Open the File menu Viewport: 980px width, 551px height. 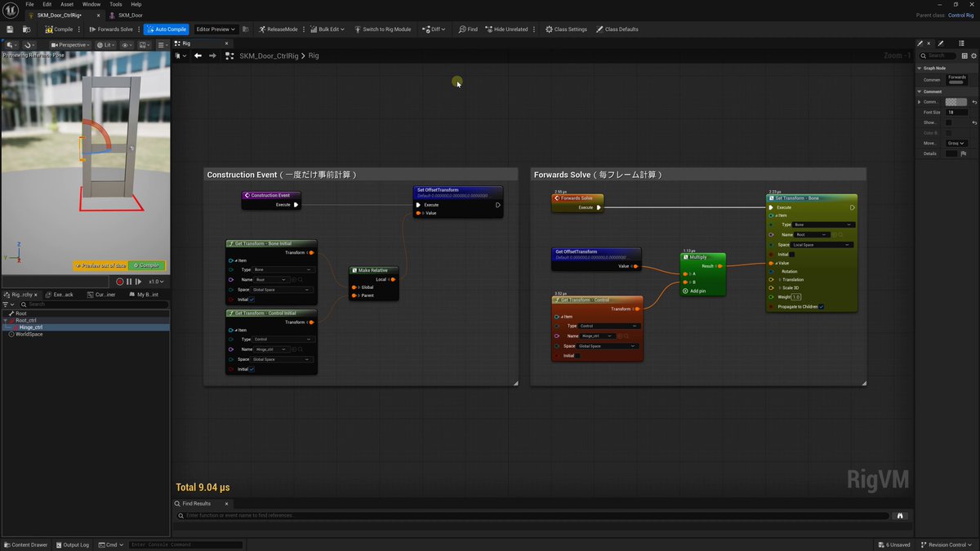click(x=29, y=4)
